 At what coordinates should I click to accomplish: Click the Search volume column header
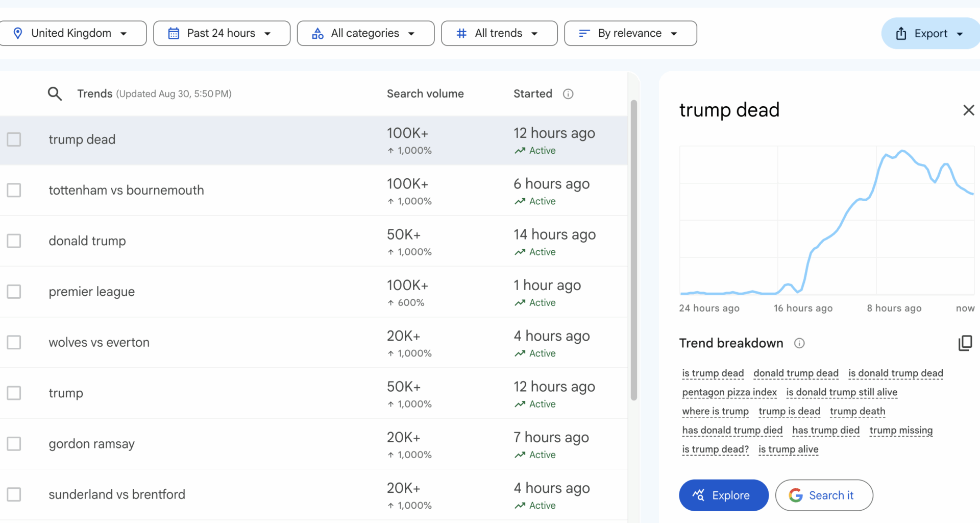point(425,93)
